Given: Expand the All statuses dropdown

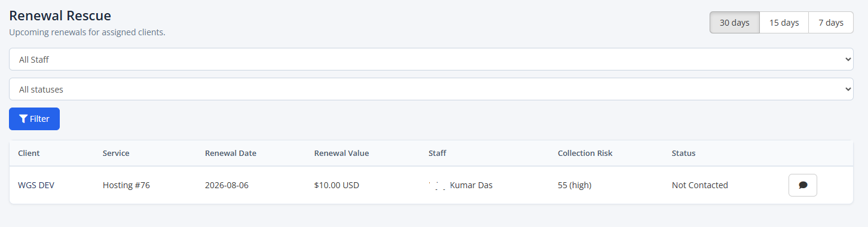Looking at the screenshot, I should [431, 89].
